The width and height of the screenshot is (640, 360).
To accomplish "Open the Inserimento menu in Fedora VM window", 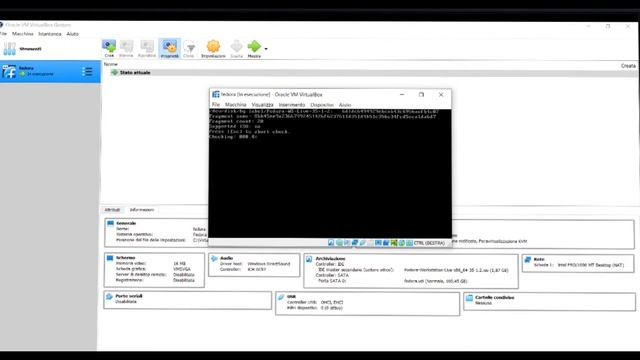I will tap(292, 105).
